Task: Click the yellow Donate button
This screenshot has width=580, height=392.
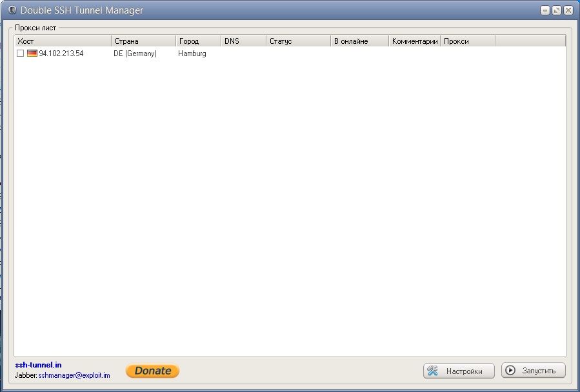Action: click(x=152, y=371)
